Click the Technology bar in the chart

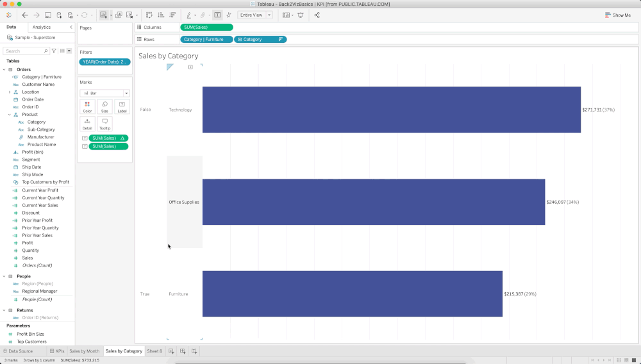[391, 110]
